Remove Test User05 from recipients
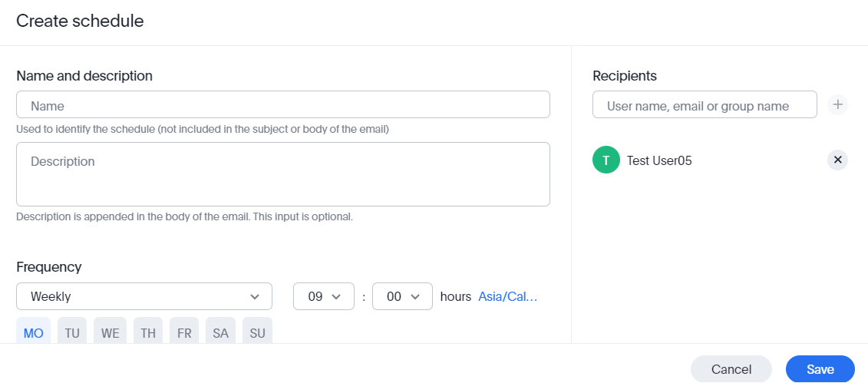Screen dimensions: 868x383 click(838, 160)
